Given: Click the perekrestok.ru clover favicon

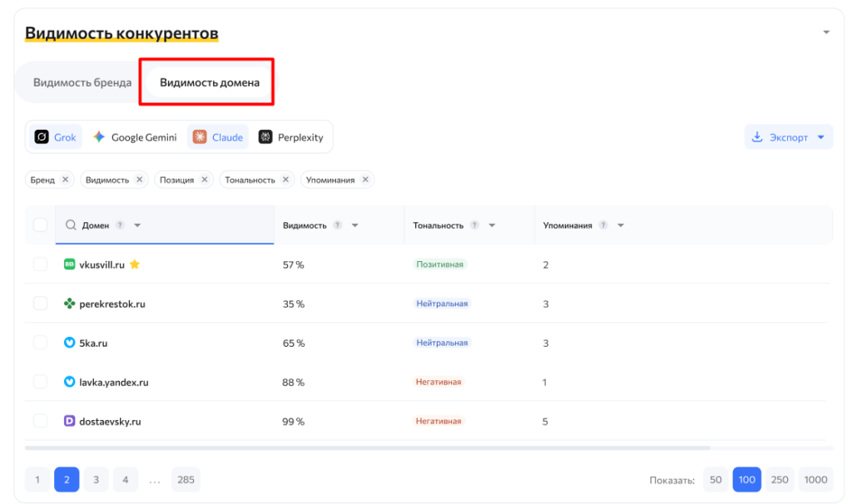Looking at the screenshot, I should pos(70,304).
